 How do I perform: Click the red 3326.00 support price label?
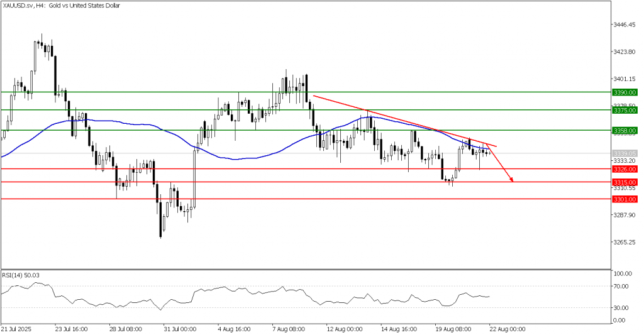[x=625, y=169]
